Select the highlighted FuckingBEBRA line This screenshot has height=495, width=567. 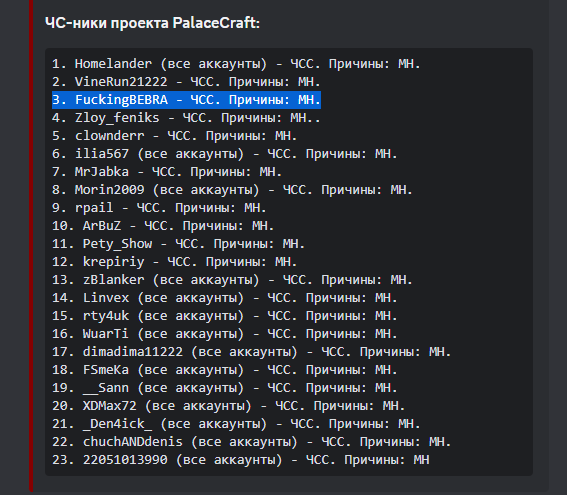[186, 100]
